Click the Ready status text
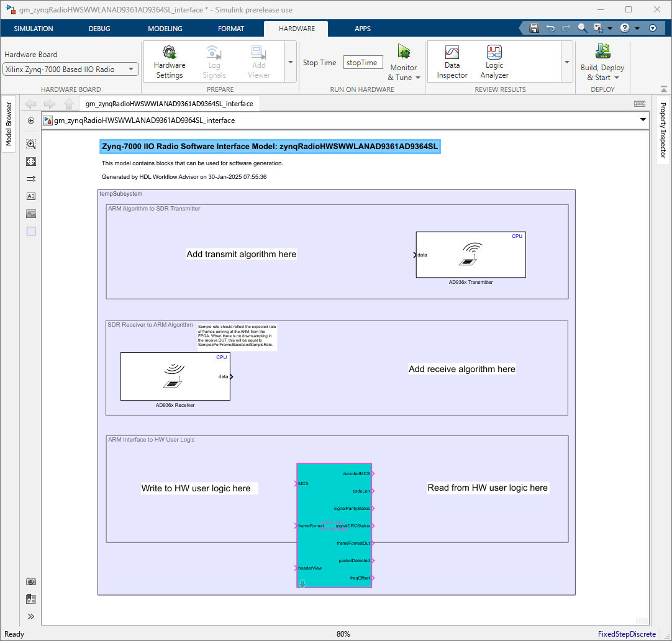This screenshot has width=672, height=641. tap(14, 634)
